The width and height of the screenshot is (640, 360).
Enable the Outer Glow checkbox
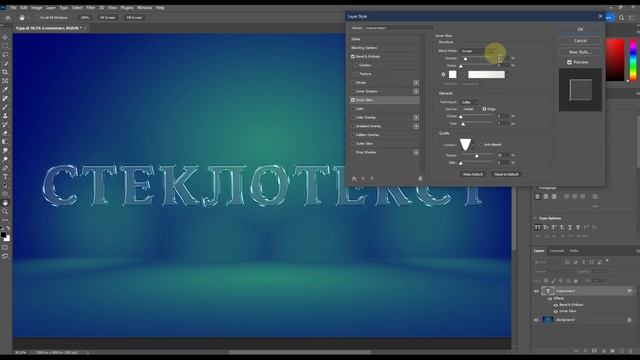[353, 144]
